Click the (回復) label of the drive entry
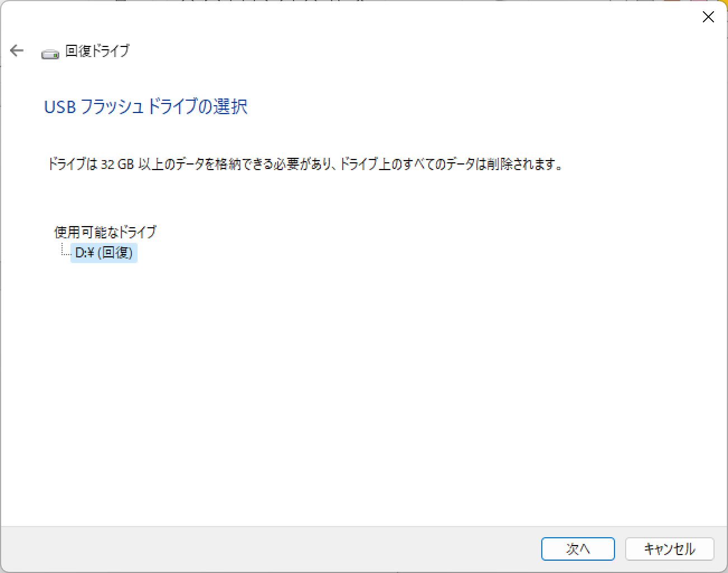 click(115, 253)
